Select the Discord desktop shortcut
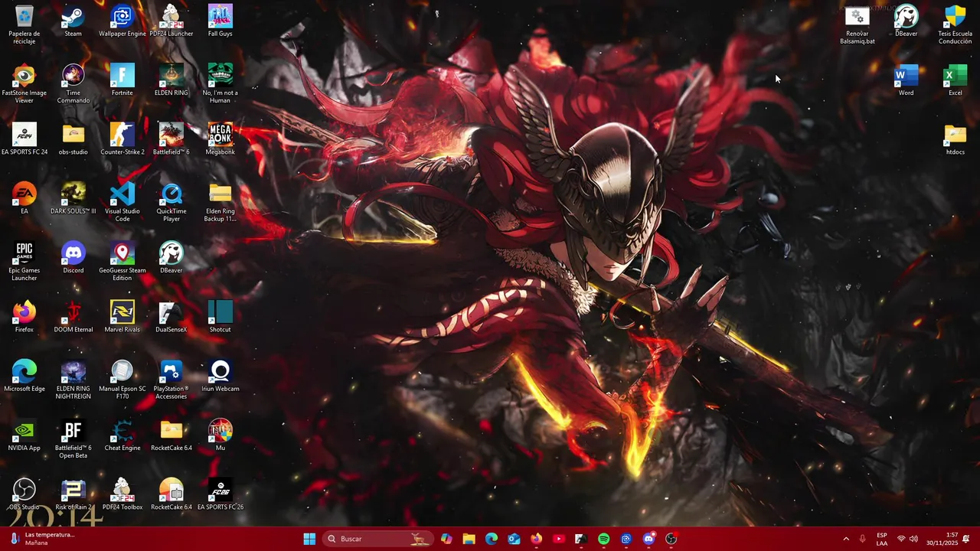The width and height of the screenshot is (980, 551). tap(73, 257)
